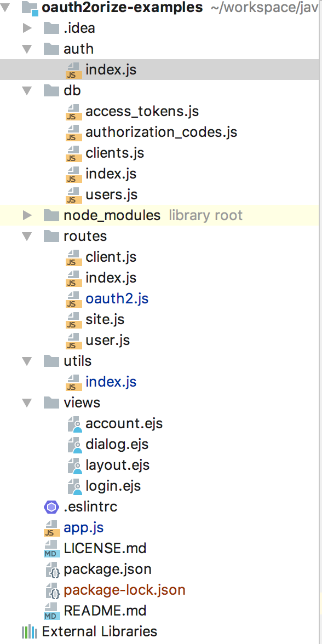Click the LICENSE.md markdown icon
This screenshot has height=644, width=322.
51,548
